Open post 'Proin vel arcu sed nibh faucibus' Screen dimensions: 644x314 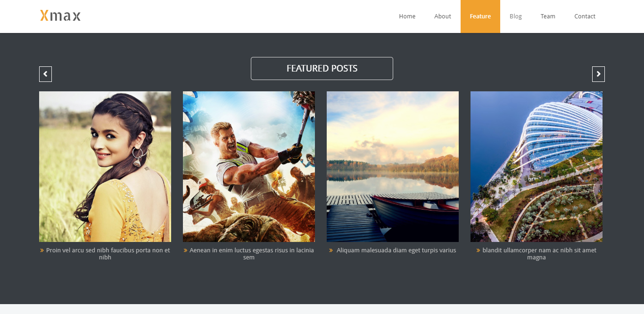(x=108, y=254)
